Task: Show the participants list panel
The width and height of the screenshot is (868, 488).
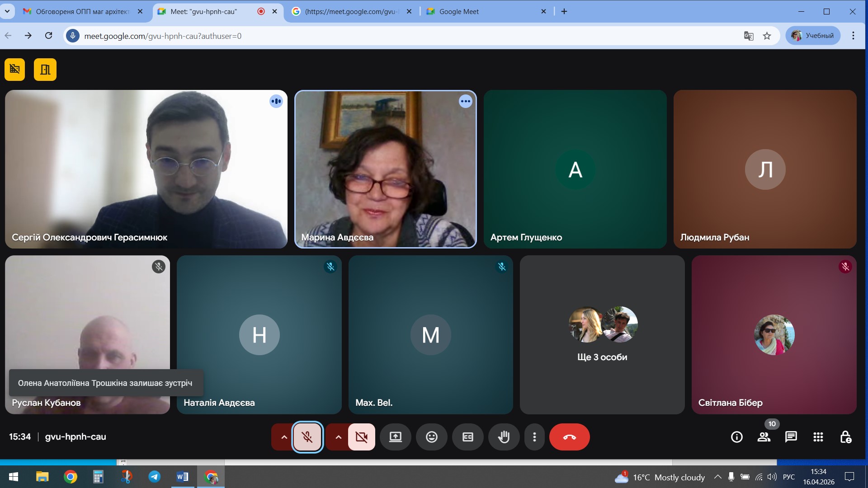Action: click(764, 437)
